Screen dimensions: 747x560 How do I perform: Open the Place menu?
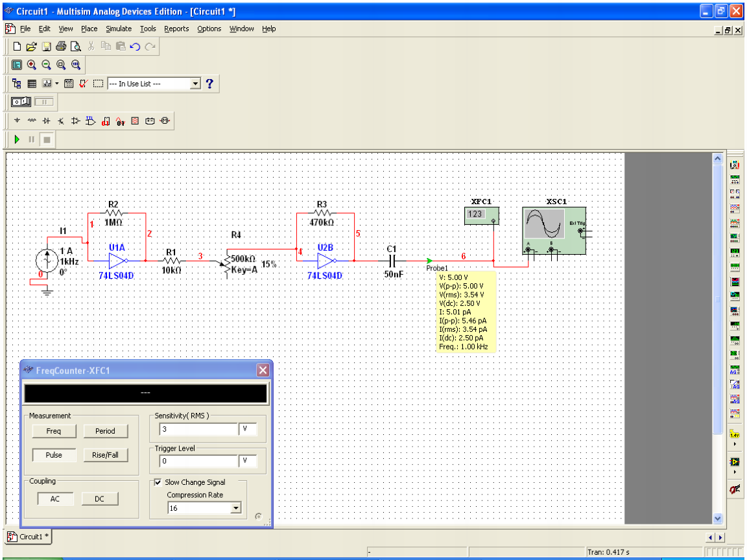(89, 29)
